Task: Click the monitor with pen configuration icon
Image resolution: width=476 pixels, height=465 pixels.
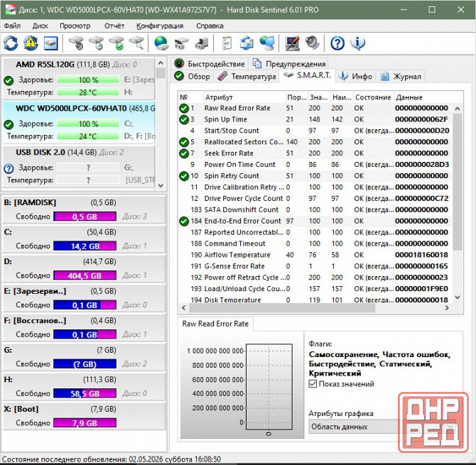Action: tap(292, 43)
